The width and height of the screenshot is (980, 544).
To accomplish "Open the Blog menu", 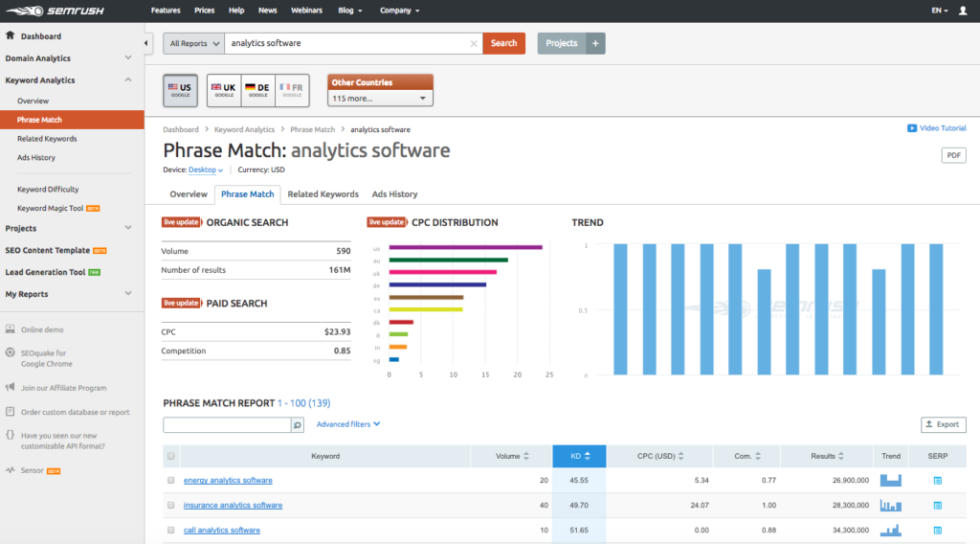I will [350, 11].
